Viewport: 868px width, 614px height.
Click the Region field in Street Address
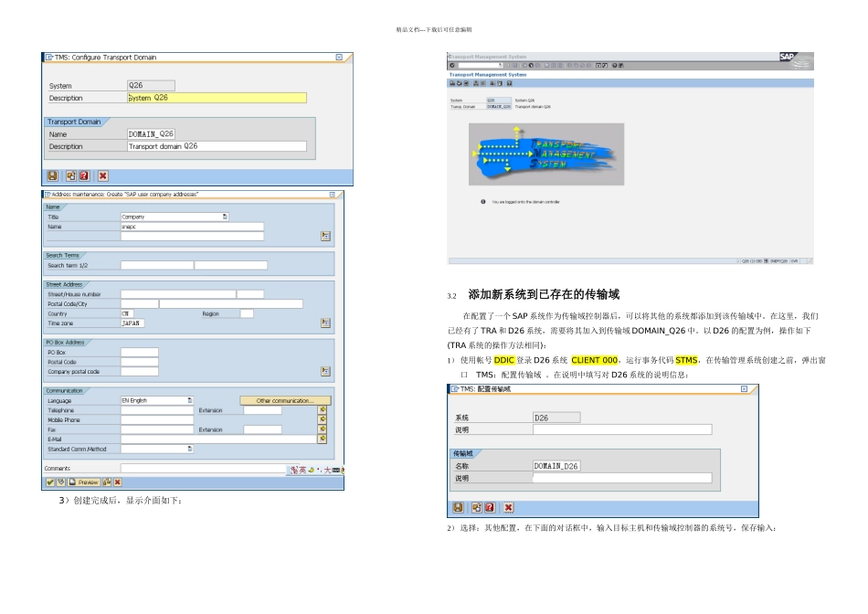tap(247, 313)
